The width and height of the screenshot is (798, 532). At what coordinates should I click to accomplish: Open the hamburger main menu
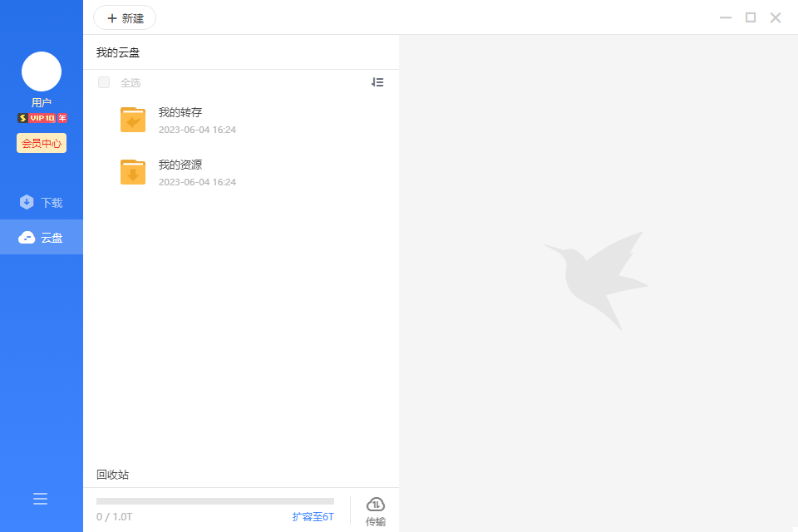point(40,499)
